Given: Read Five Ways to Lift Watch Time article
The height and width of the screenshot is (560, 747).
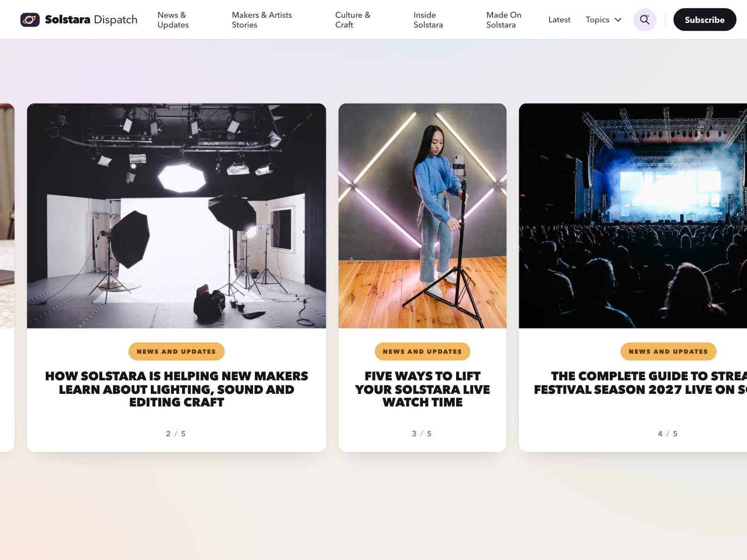Looking at the screenshot, I should [423, 389].
